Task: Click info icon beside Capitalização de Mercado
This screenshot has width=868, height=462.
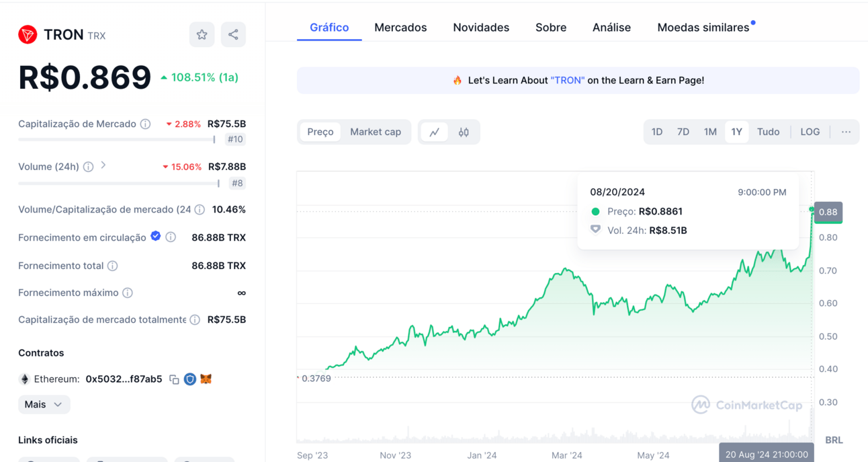Action: (145, 124)
